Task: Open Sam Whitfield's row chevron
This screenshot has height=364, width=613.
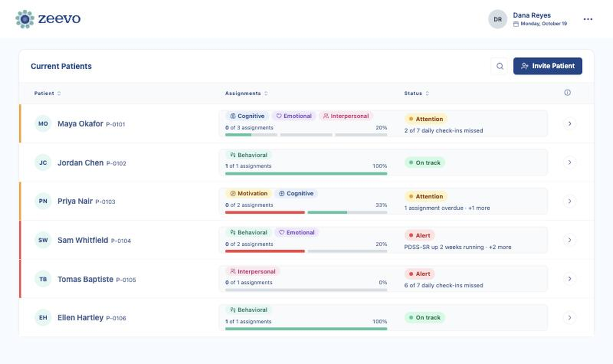Action: point(570,240)
